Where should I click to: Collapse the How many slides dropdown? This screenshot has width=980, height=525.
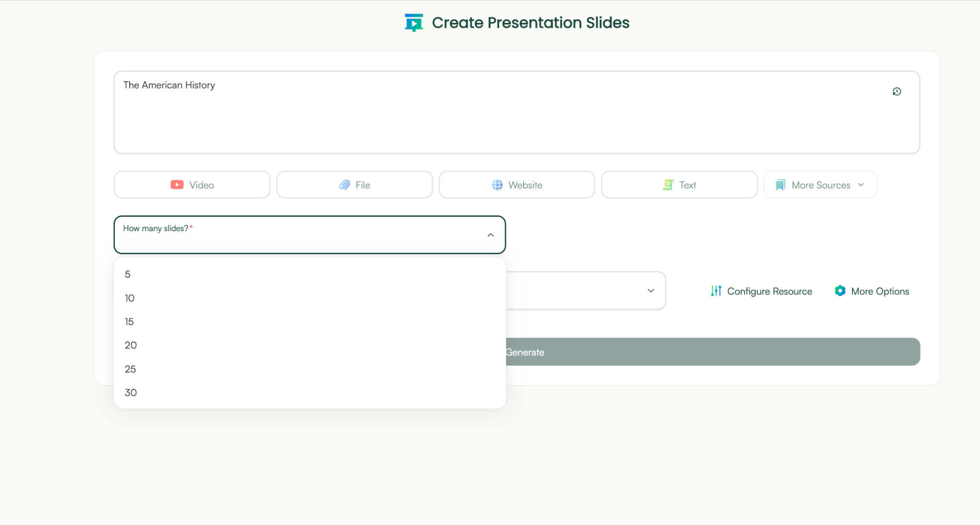point(490,235)
